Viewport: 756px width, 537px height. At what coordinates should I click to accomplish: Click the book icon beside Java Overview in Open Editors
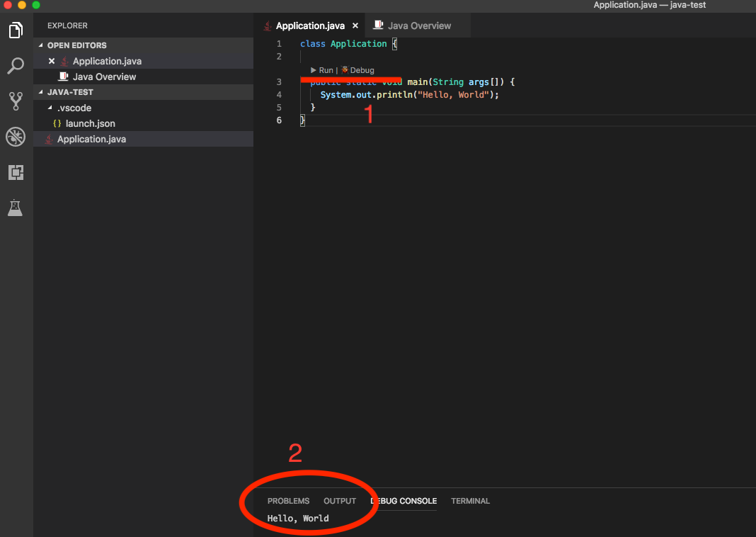pos(63,76)
